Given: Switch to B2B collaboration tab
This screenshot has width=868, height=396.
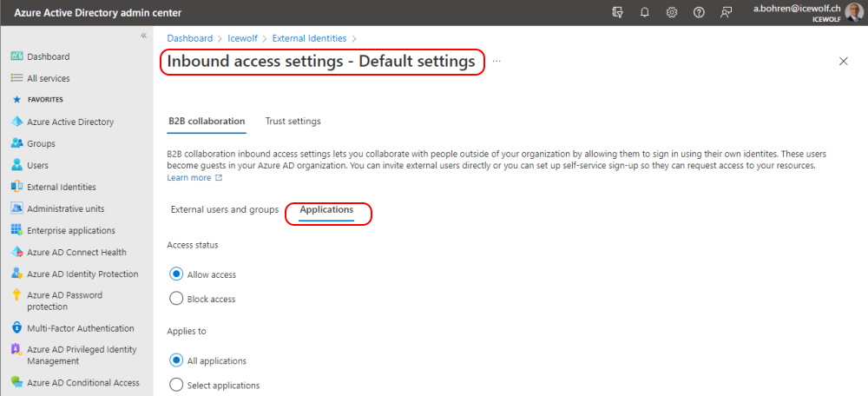Looking at the screenshot, I should coord(206,121).
